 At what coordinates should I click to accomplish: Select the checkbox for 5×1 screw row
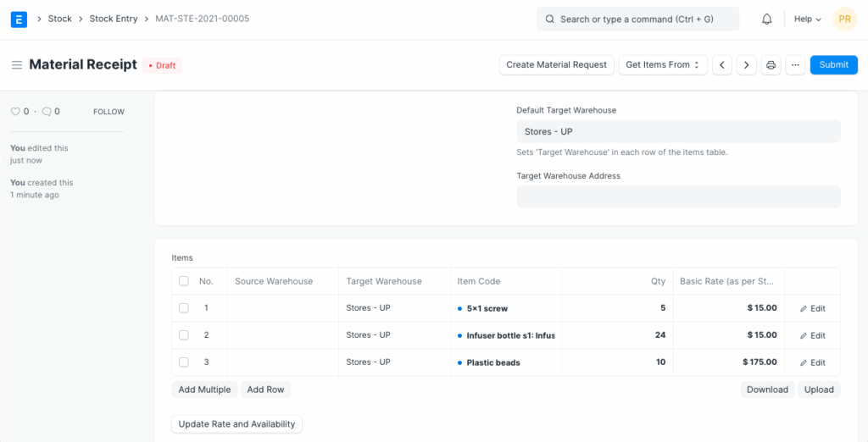[x=184, y=308]
